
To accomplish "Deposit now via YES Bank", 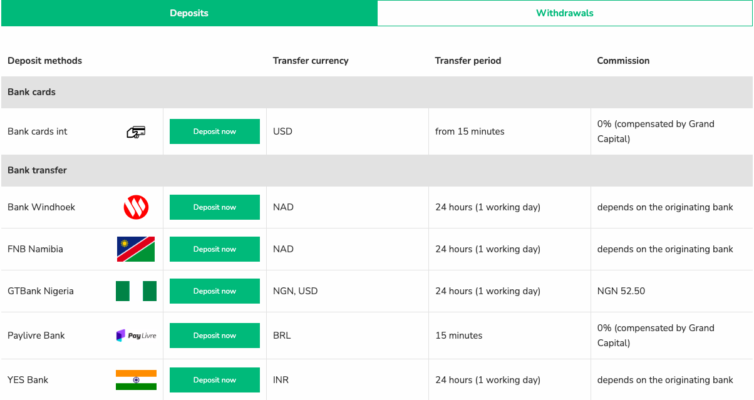I will (x=214, y=380).
